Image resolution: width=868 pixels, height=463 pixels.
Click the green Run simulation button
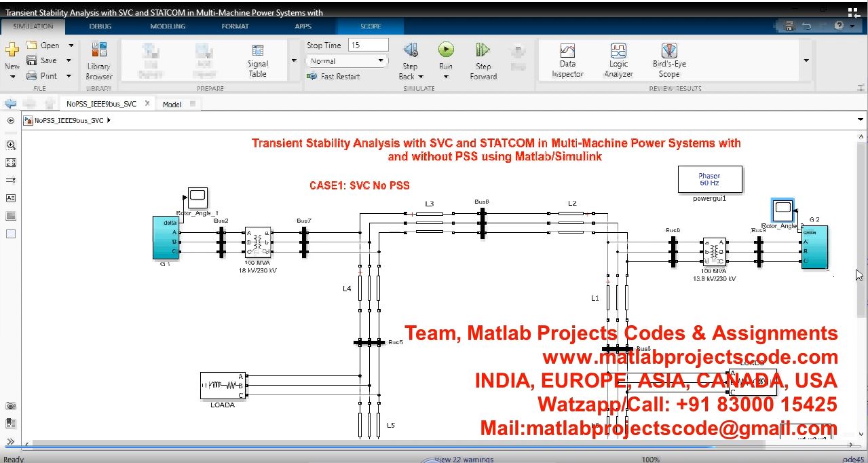tap(446, 50)
